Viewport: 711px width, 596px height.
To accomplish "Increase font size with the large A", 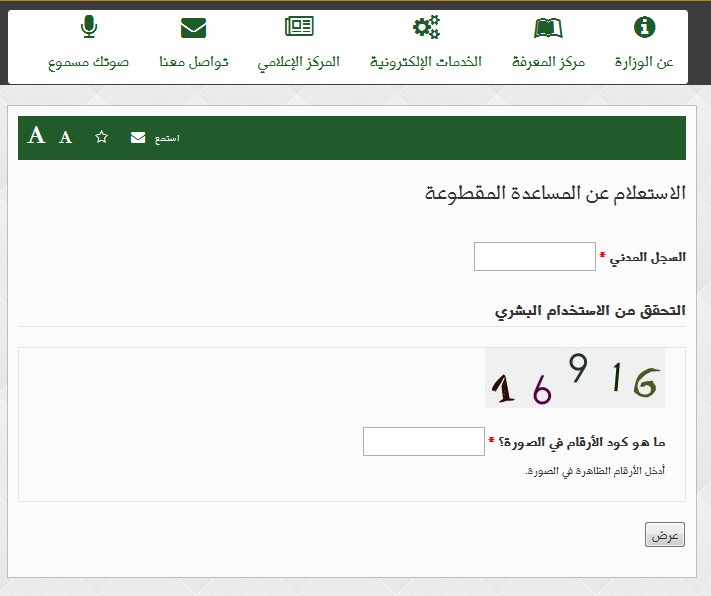I will click(x=36, y=135).
